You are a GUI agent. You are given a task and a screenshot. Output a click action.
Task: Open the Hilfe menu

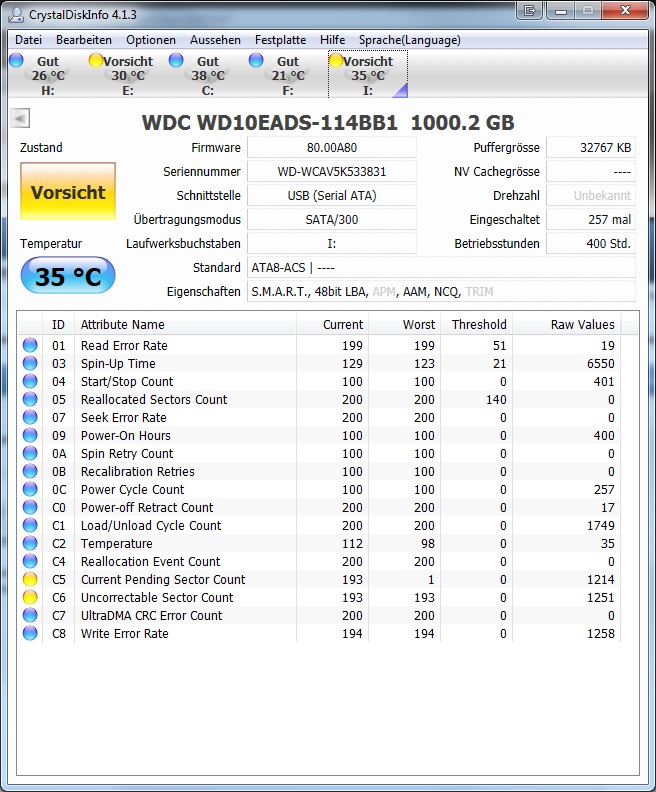(332, 40)
